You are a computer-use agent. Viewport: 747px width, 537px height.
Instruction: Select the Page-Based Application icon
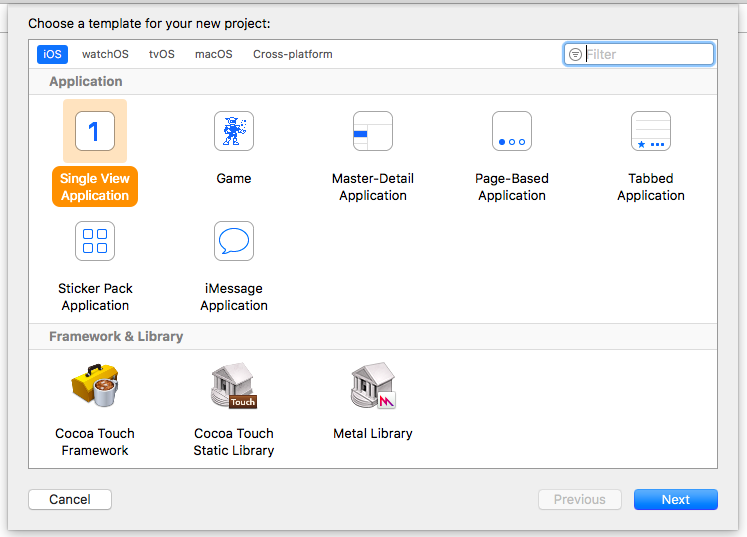click(512, 131)
